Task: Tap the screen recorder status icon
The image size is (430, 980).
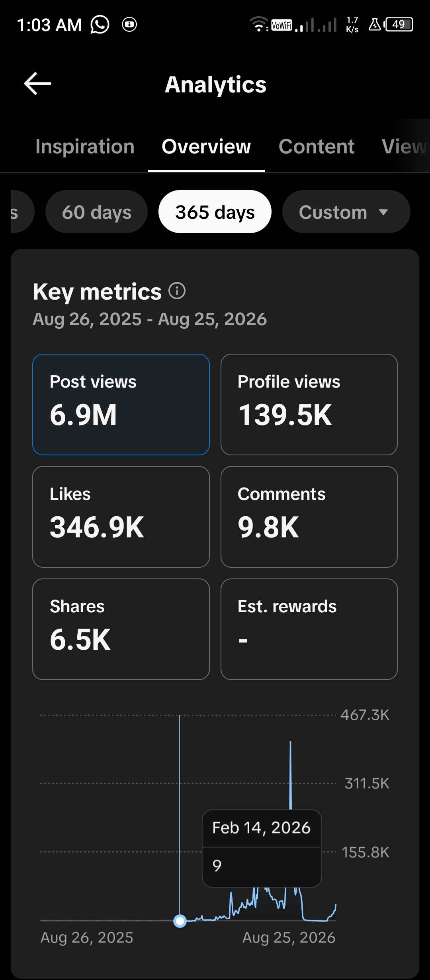Action: tap(129, 25)
